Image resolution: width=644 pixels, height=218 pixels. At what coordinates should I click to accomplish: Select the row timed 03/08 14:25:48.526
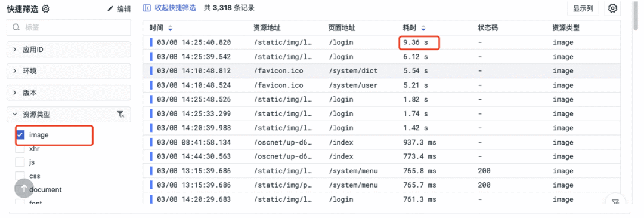382,100
